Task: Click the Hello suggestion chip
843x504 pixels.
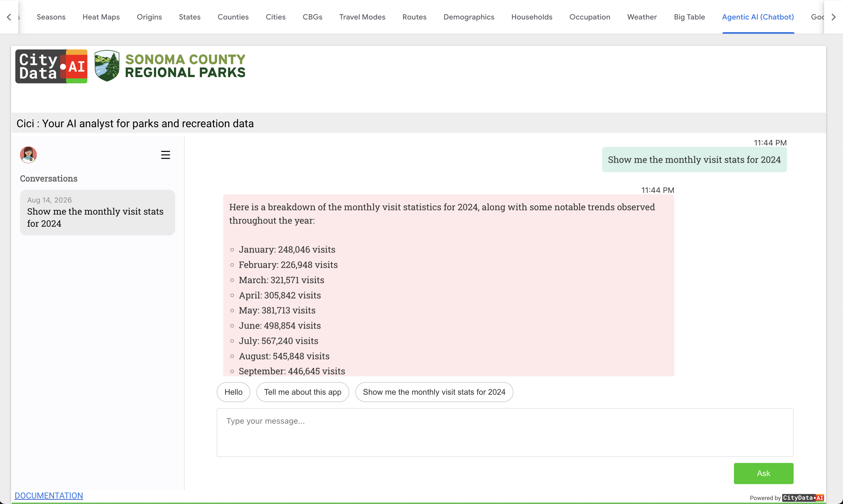Action: click(233, 392)
